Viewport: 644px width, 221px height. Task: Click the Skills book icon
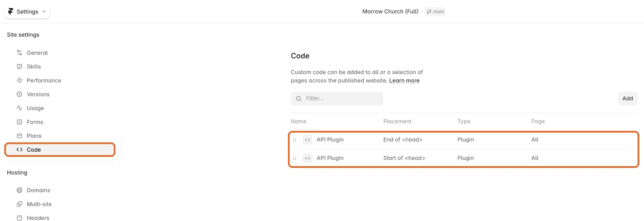coord(19,66)
